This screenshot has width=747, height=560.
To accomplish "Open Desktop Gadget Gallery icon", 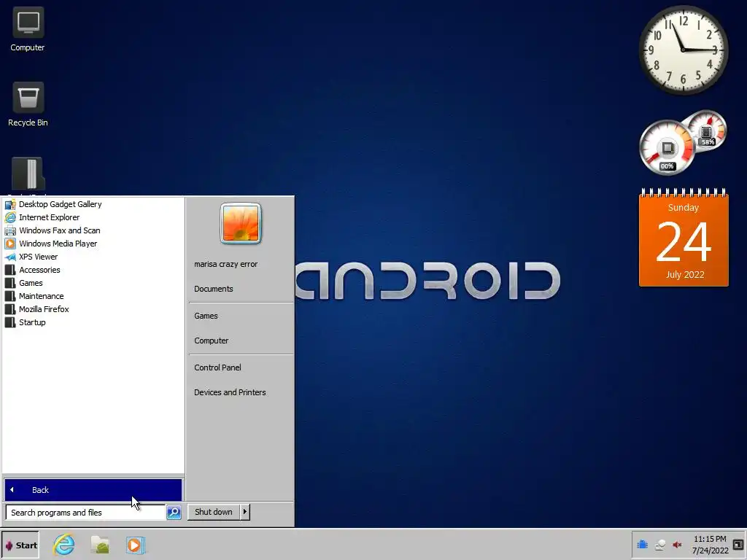I will pos(10,204).
